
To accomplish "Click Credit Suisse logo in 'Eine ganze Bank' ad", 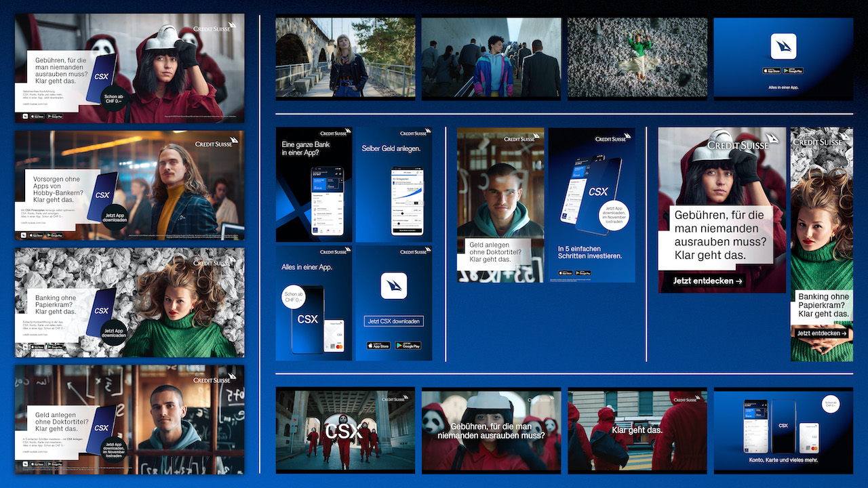I will (336, 133).
